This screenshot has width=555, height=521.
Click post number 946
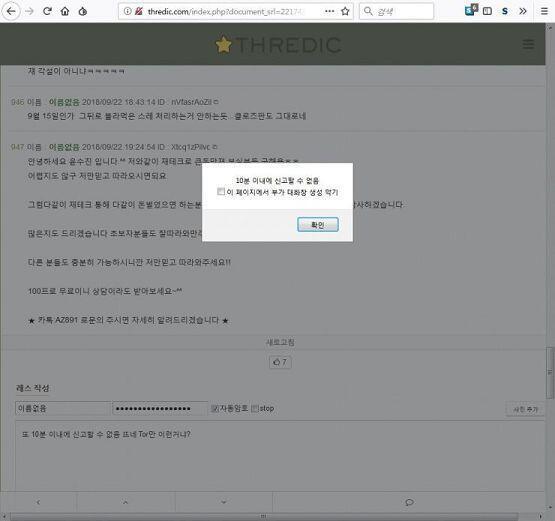(x=17, y=102)
